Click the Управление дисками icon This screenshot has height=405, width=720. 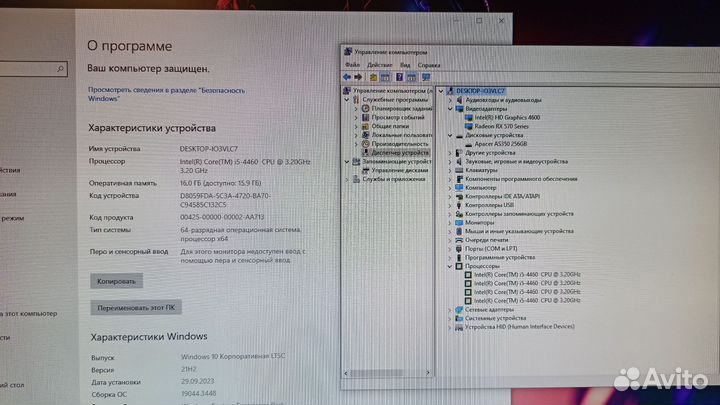coord(366,170)
